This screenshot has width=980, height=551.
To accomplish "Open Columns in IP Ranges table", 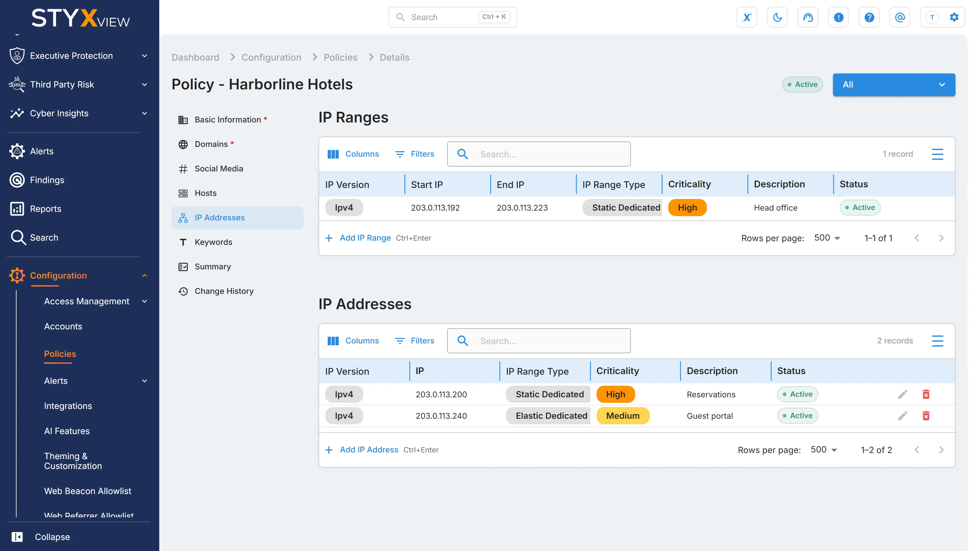I will (353, 154).
